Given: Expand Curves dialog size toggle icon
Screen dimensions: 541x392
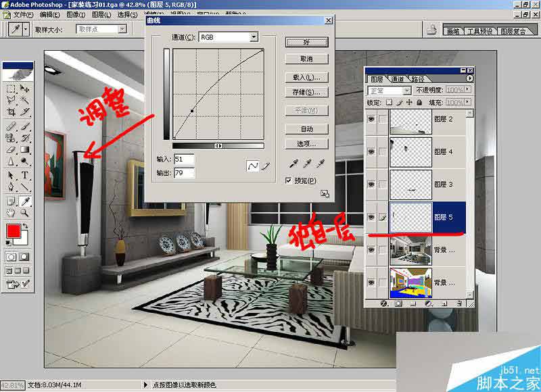Looking at the screenshot, I should tap(325, 193).
